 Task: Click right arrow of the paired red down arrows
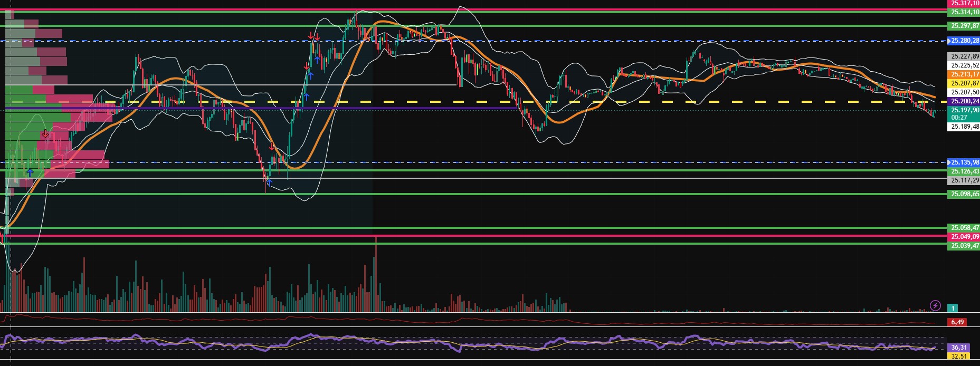[317, 37]
